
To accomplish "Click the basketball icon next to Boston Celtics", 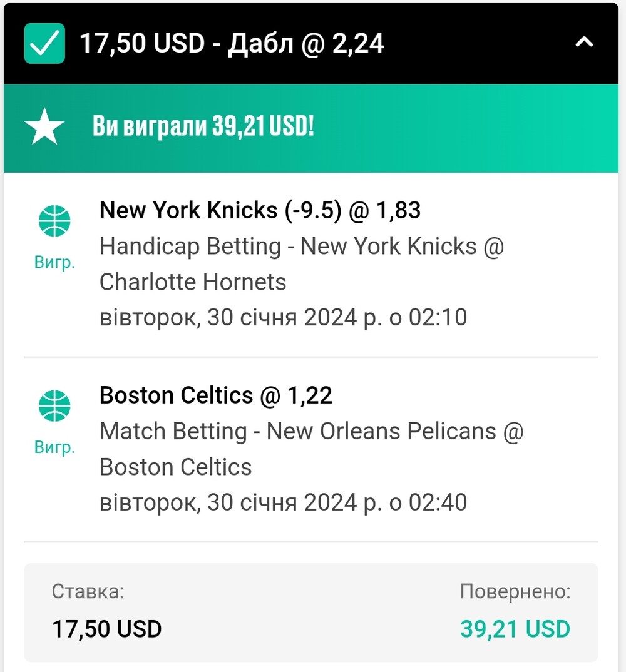I will coord(54,406).
